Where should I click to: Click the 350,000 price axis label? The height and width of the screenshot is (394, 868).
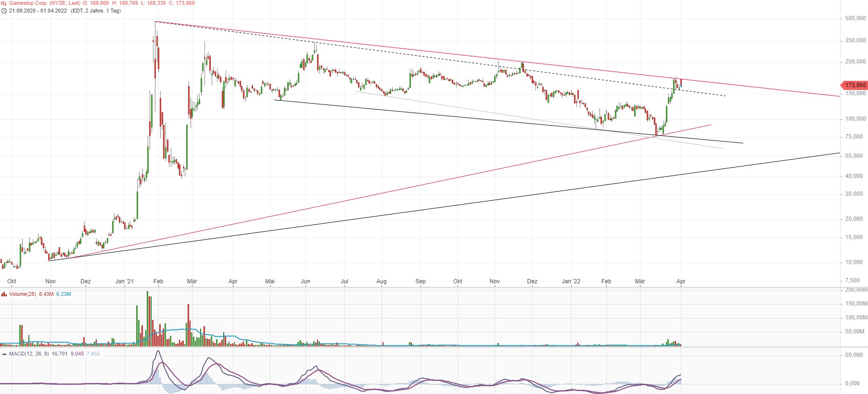(855, 40)
